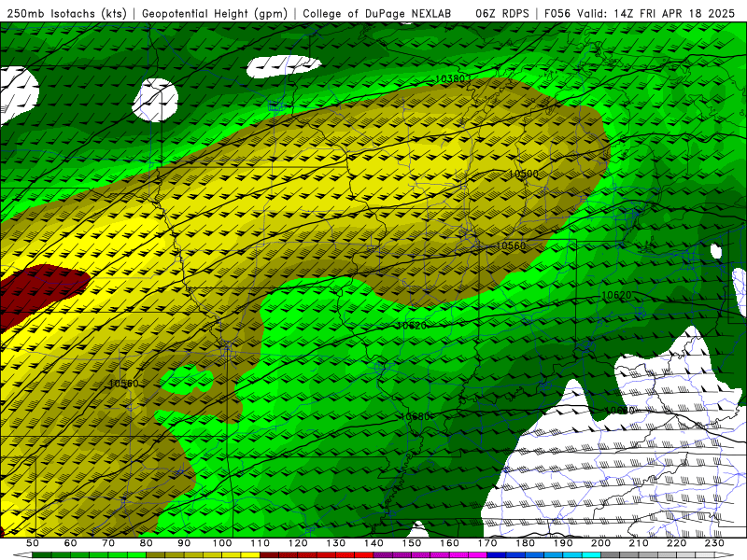Click the 230 label on the color scale

click(x=714, y=543)
